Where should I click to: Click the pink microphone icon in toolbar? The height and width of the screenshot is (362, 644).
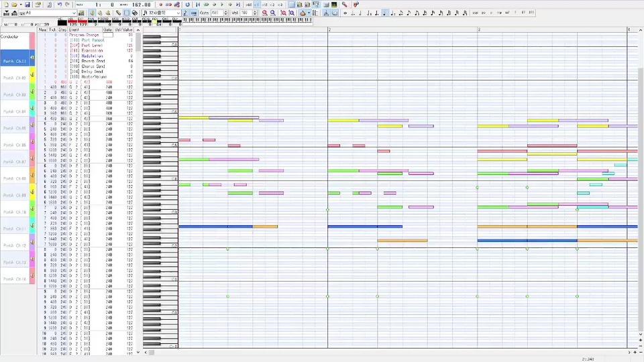344,5
